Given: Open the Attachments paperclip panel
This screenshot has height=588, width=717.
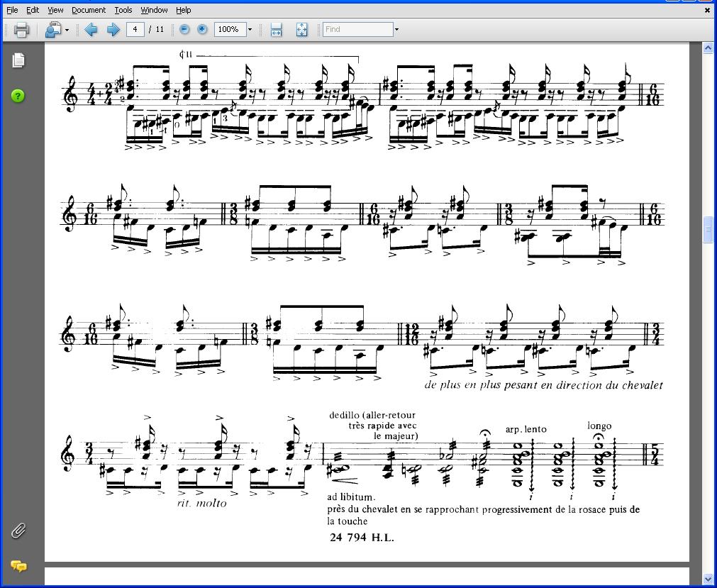Looking at the screenshot, I should pyautogui.click(x=18, y=531).
